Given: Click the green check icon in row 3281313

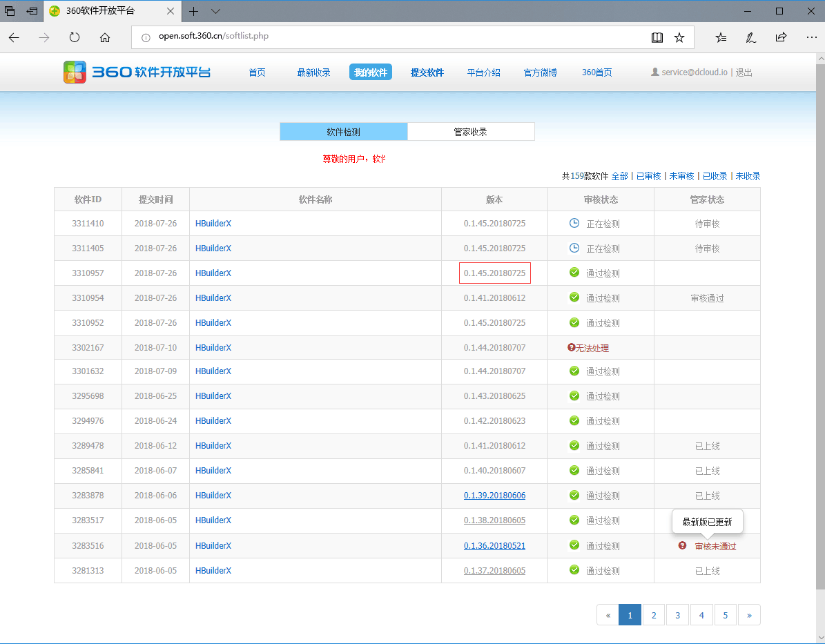Looking at the screenshot, I should tap(574, 570).
